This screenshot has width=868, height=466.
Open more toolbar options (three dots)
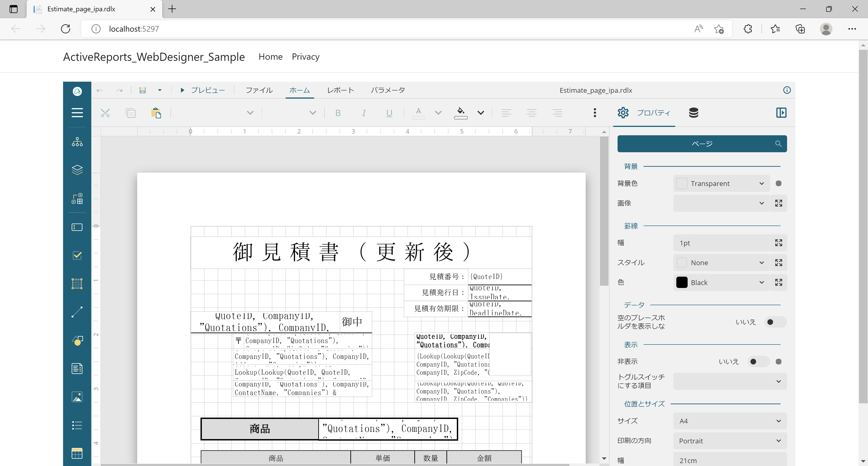[595, 113]
